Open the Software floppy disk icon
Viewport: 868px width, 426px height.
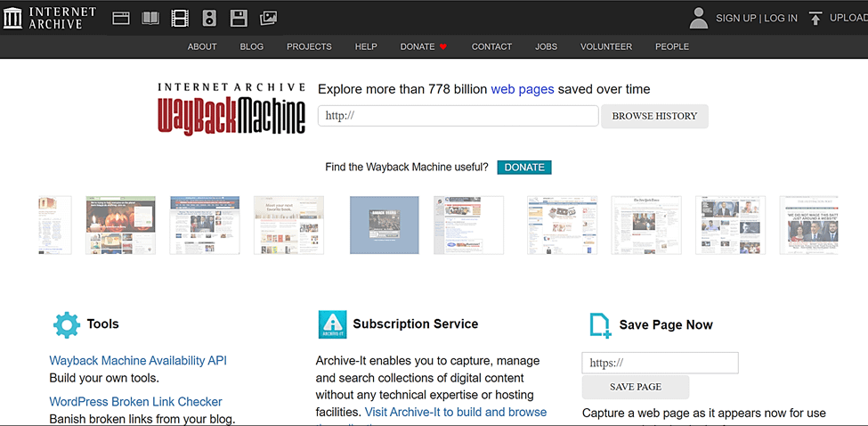(x=239, y=19)
